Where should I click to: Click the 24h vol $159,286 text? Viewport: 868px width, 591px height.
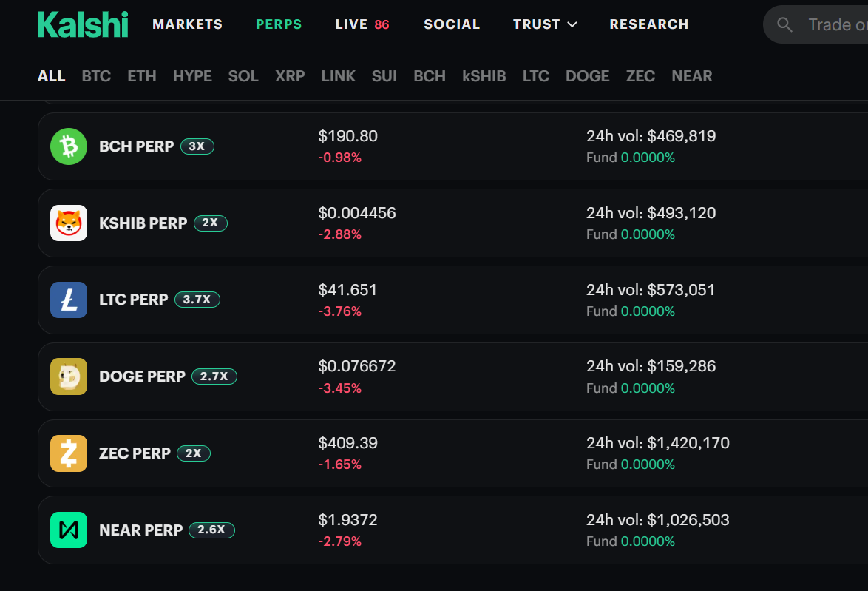651,366
